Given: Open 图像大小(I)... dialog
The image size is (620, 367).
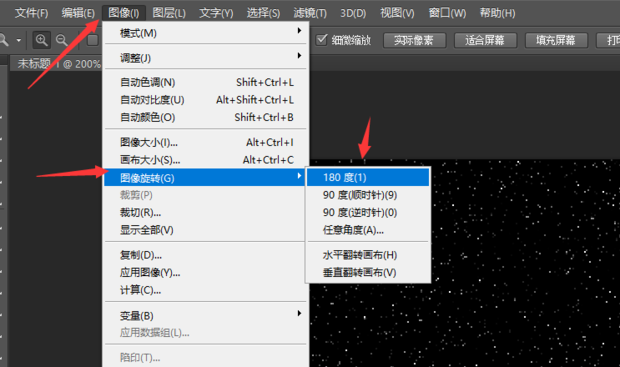Looking at the screenshot, I should [205, 142].
